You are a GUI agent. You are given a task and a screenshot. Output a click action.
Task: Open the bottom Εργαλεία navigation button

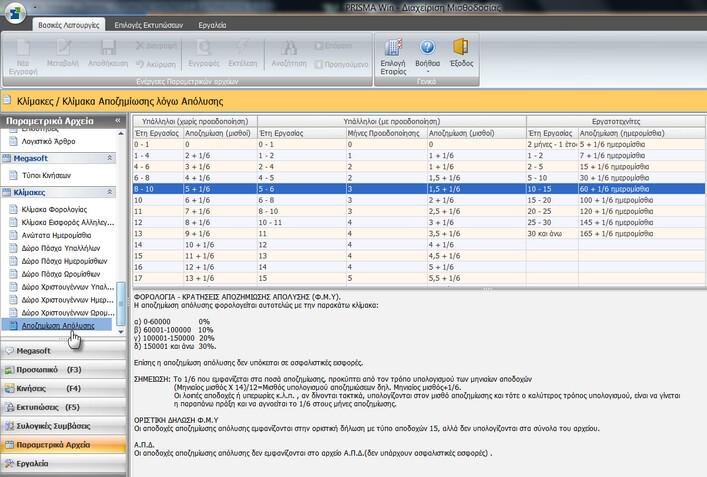(x=64, y=463)
